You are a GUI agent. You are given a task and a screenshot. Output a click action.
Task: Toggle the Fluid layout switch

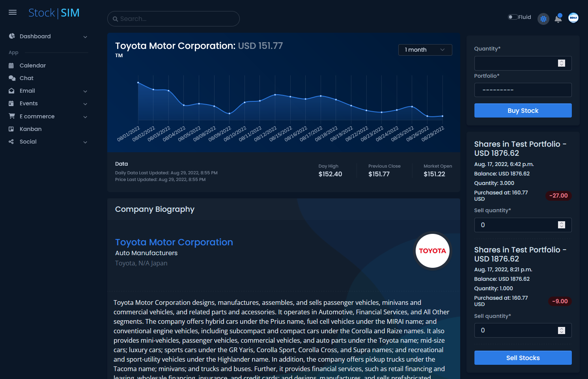pos(513,17)
